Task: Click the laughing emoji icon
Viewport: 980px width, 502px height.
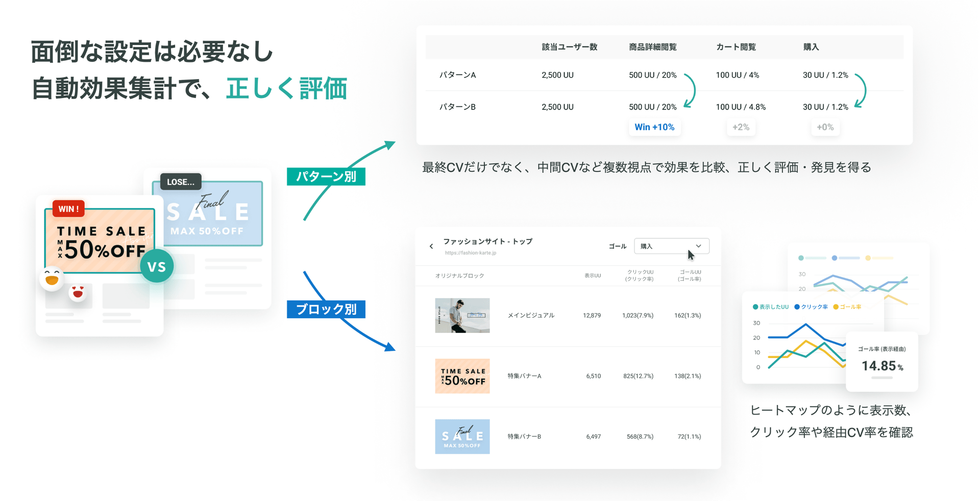Action: point(52,279)
